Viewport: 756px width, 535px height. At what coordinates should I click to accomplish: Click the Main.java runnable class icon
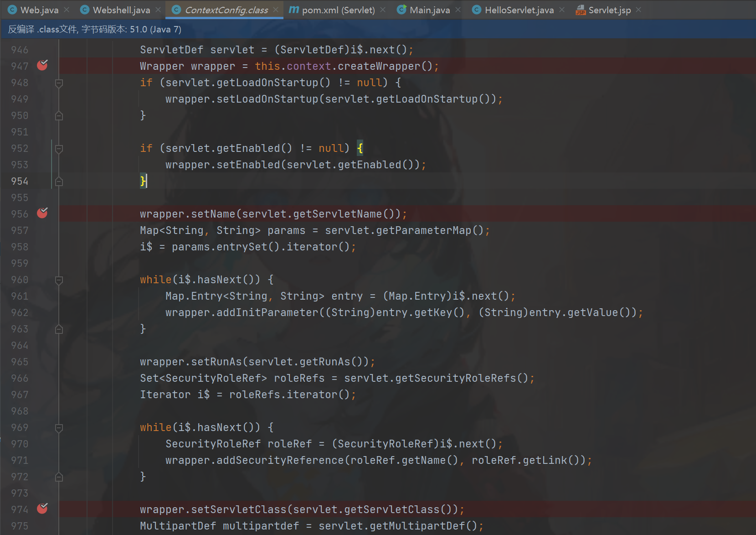[401, 10]
